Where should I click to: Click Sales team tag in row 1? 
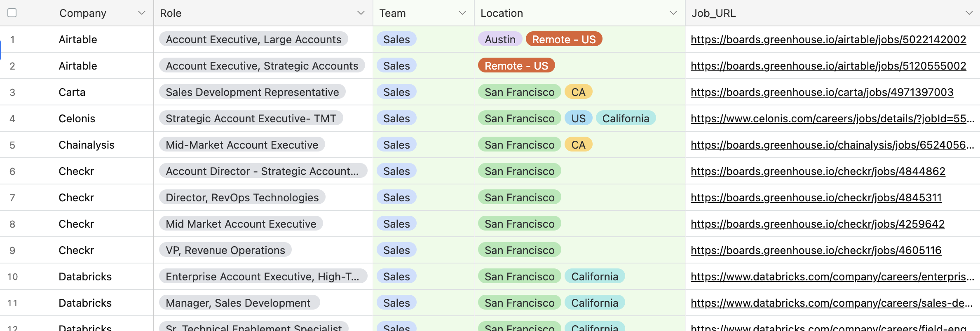(x=396, y=39)
